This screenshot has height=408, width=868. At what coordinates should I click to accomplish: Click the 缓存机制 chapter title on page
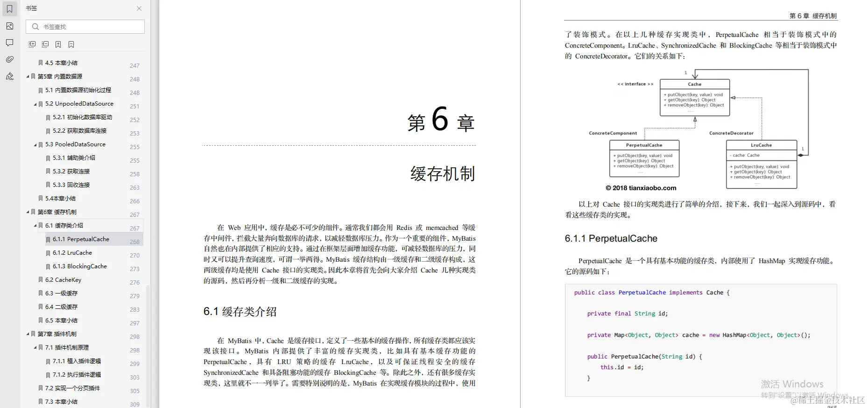pos(443,174)
